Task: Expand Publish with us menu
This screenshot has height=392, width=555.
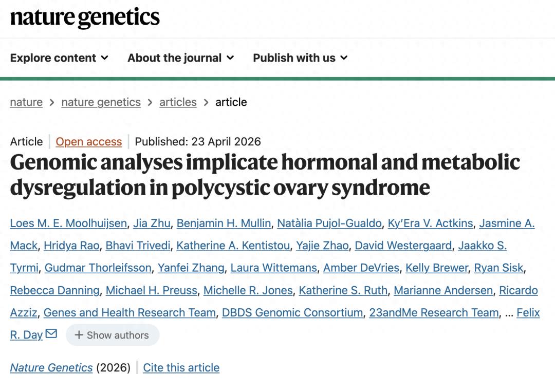Action: click(300, 58)
